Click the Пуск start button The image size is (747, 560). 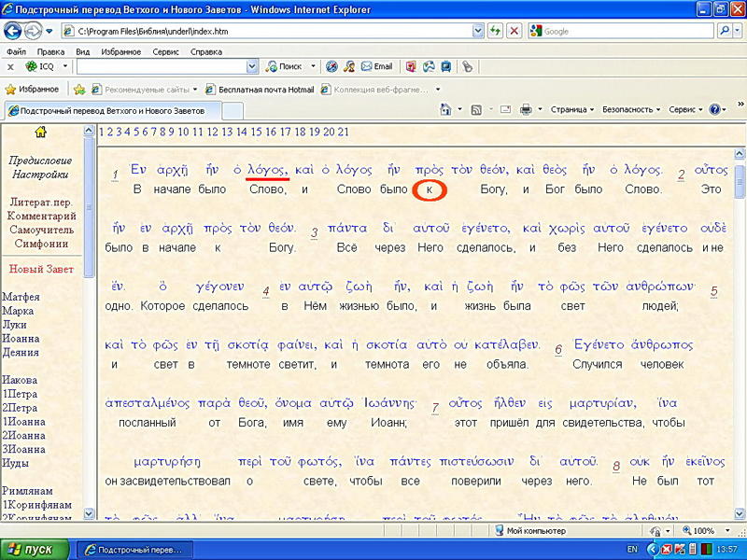click(x=33, y=549)
